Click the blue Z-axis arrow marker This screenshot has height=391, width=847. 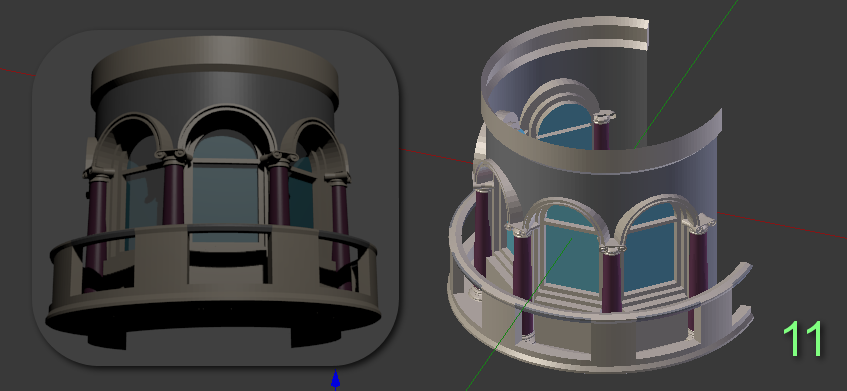click(335, 379)
